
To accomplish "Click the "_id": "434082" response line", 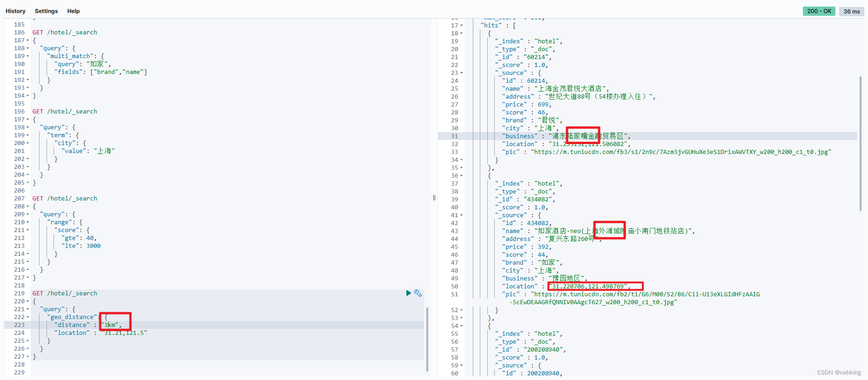I will point(525,200).
